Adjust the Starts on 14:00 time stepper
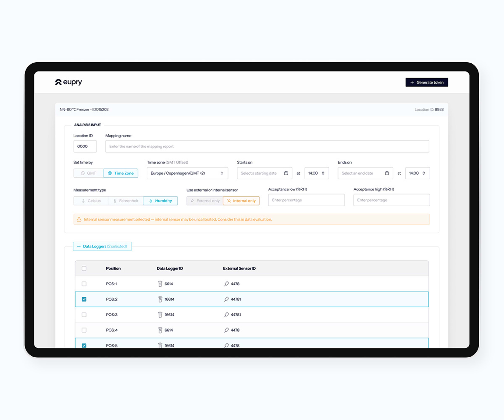The height and width of the screenshot is (420, 504). [x=323, y=173]
